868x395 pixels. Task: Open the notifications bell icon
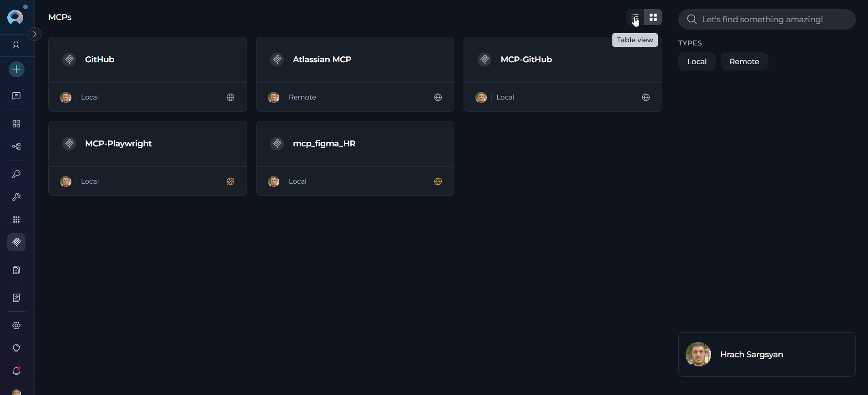[x=16, y=371]
